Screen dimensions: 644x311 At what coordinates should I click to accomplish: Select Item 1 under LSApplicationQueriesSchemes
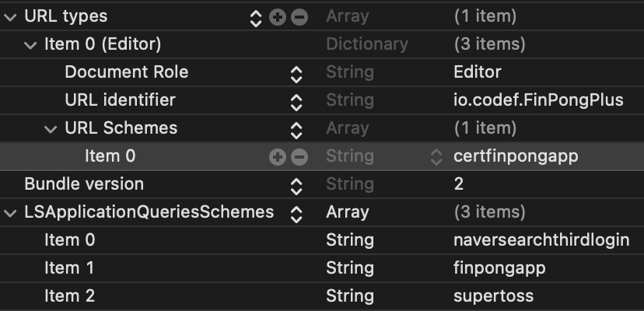[69, 268]
